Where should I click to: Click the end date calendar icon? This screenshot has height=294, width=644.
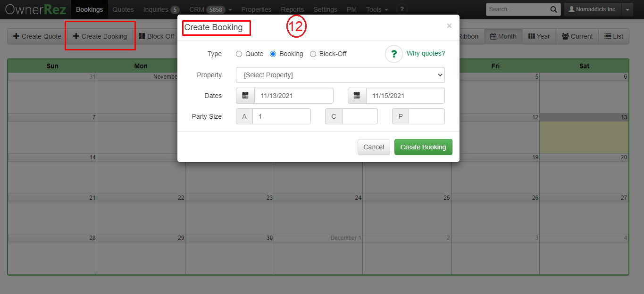tap(357, 96)
